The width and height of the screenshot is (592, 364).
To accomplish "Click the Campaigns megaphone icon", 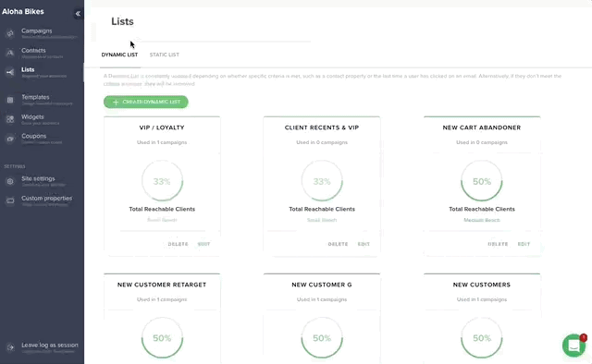I will 10,33.
